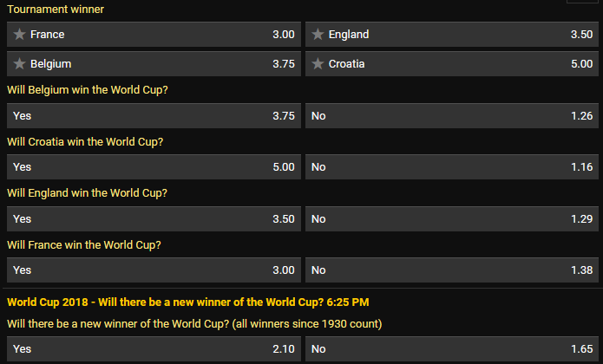Image resolution: width=603 pixels, height=364 pixels.
Task: Pick Yes for France winning World Cup
Action: 154,270
